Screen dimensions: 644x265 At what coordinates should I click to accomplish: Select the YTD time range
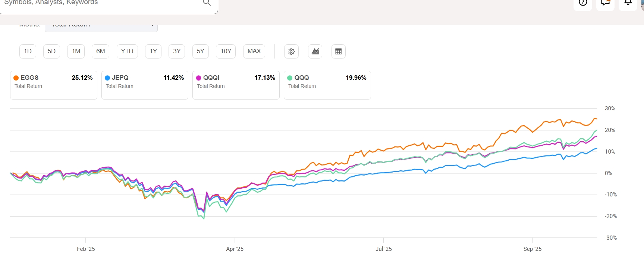pos(127,51)
